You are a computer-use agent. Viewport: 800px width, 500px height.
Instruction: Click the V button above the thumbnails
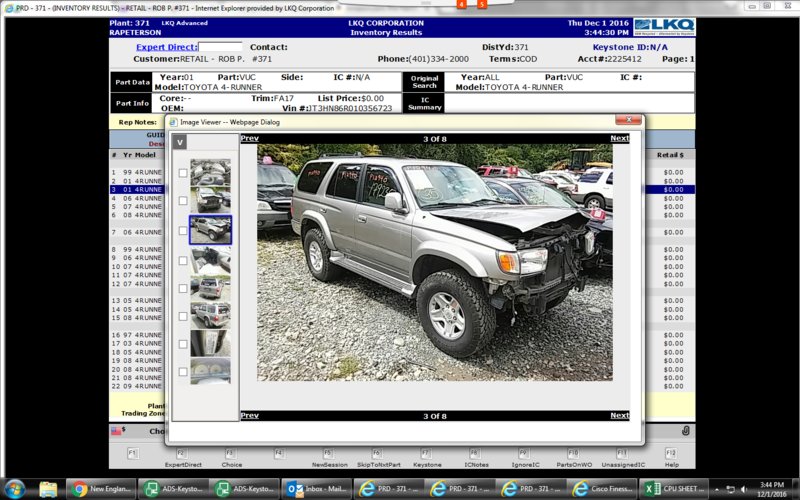[x=180, y=142]
